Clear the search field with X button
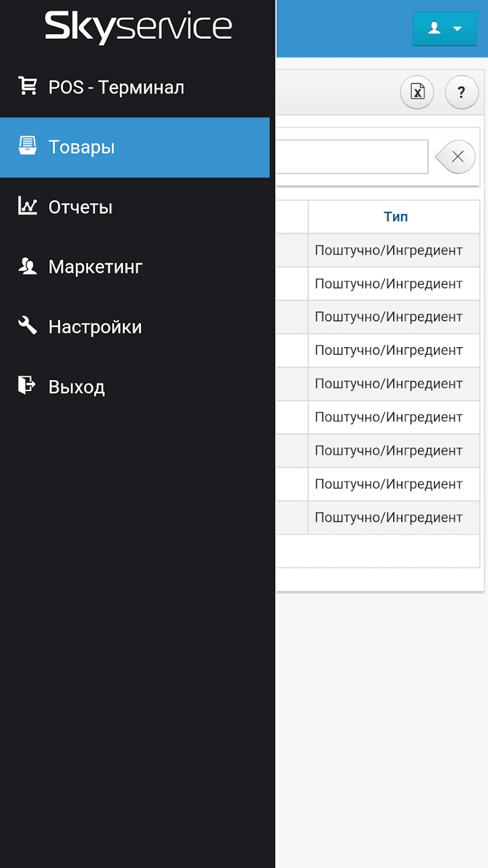The width and height of the screenshot is (488, 868). (x=457, y=157)
